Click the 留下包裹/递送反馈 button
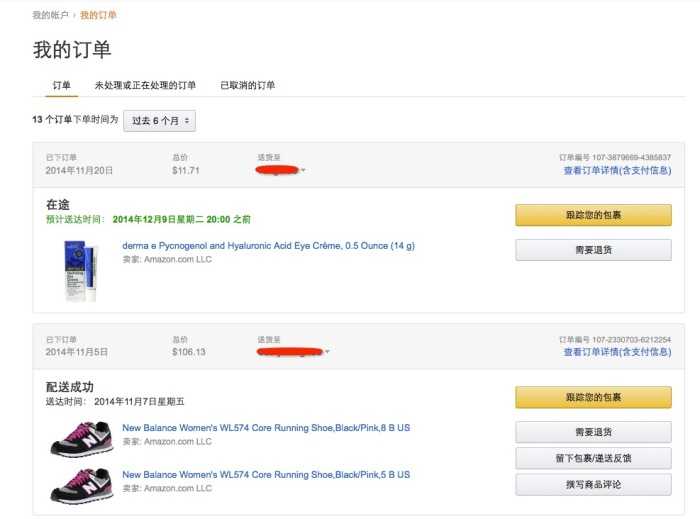The image size is (700, 519). tap(593, 458)
